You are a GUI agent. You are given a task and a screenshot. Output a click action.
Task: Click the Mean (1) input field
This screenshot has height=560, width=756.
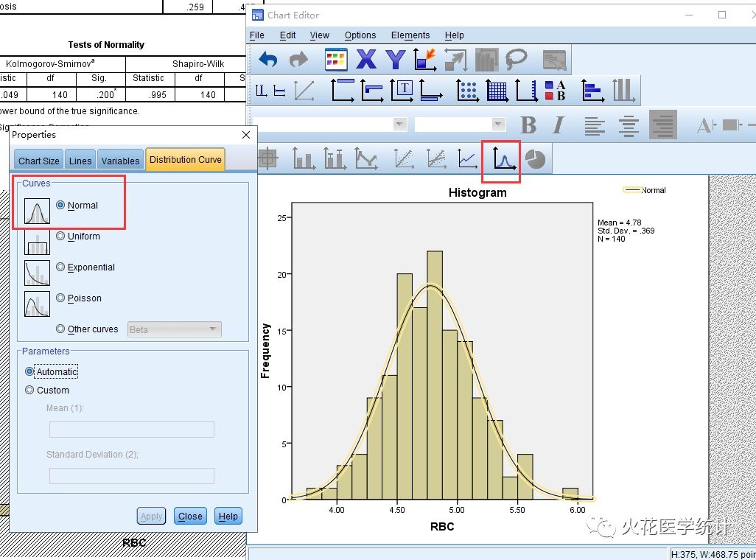coord(132,430)
